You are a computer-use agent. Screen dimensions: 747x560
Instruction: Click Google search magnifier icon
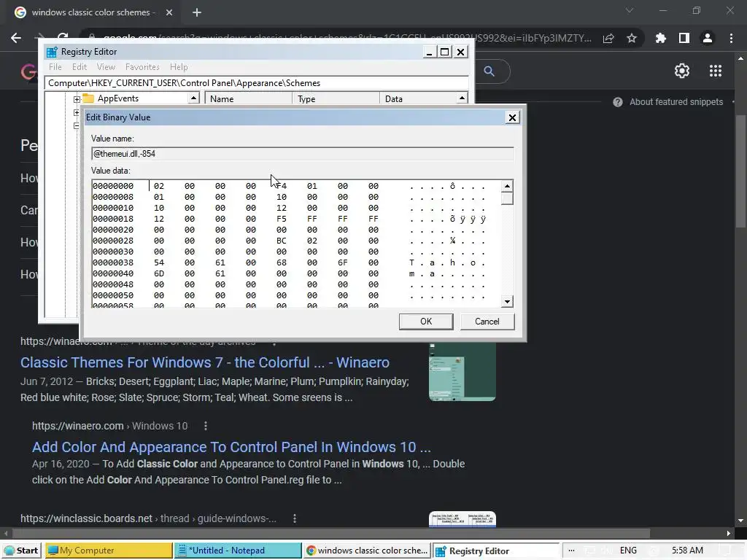[x=489, y=71]
